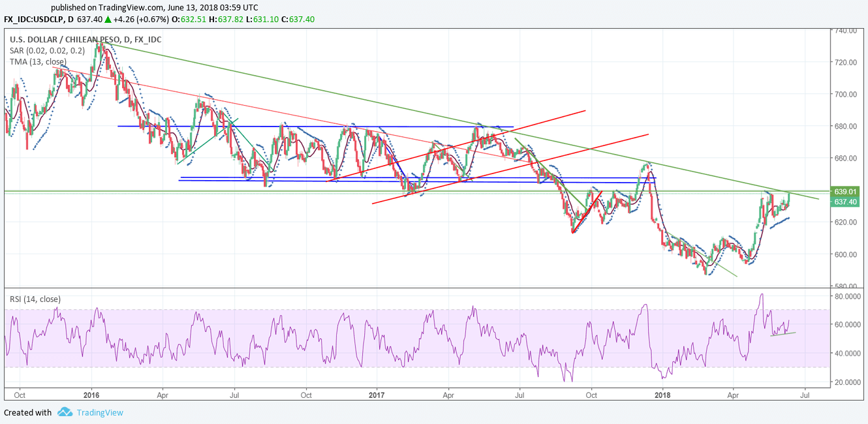Click the 2016 label on time axis
This screenshot has width=868, height=424.
click(x=91, y=395)
